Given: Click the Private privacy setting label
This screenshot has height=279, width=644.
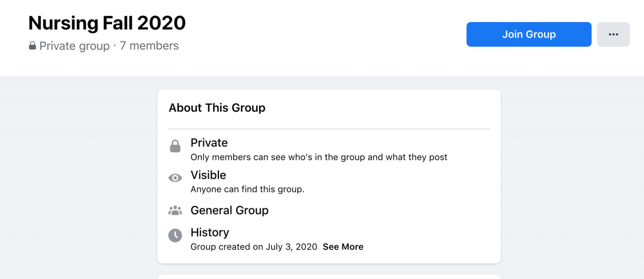Looking at the screenshot, I should 209,143.
